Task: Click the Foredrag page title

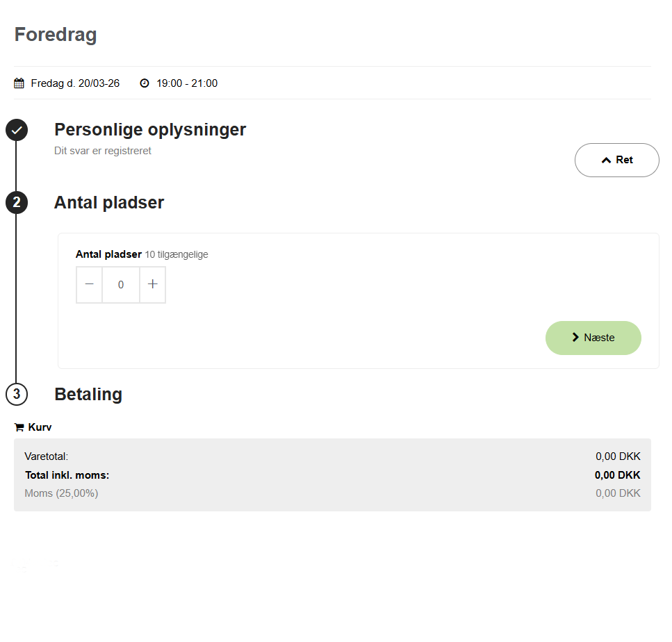Action: 56,35
